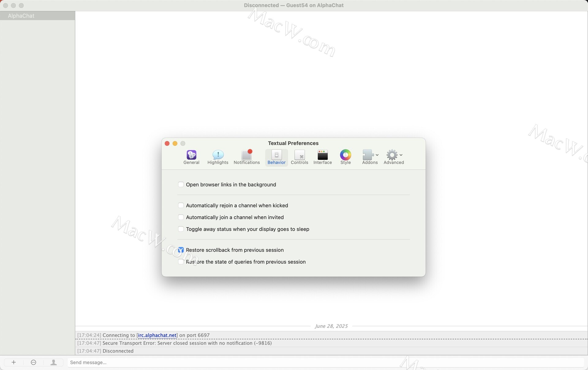The image size is (588, 370).
Task: Enable opening browser links in the background
Action: pos(181,184)
